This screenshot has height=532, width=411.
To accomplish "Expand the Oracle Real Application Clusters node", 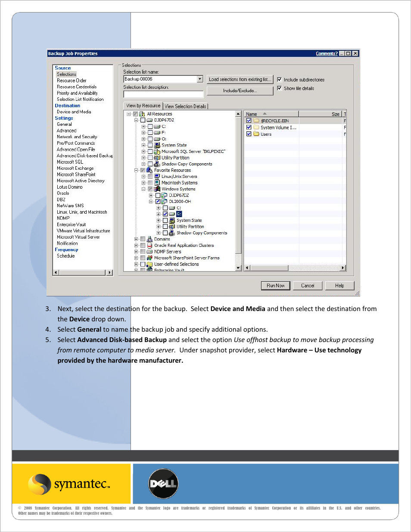I will pyautogui.click(x=136, y=246).
